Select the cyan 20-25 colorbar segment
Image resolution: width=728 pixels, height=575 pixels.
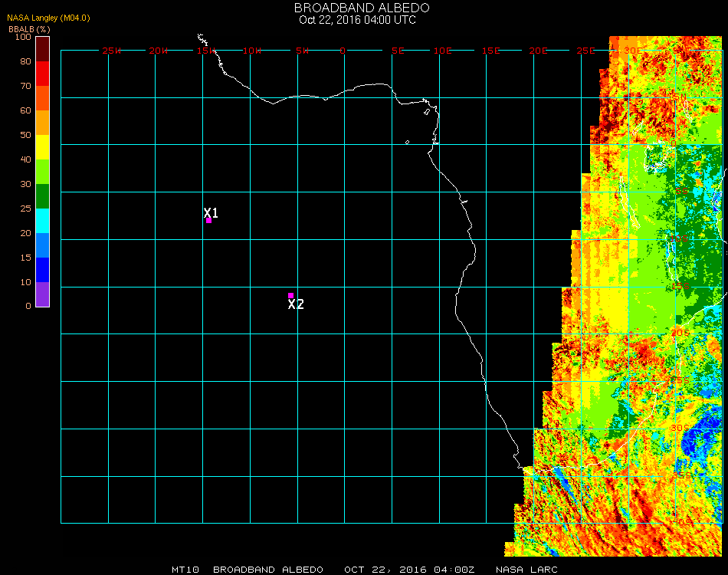point(42,221)
